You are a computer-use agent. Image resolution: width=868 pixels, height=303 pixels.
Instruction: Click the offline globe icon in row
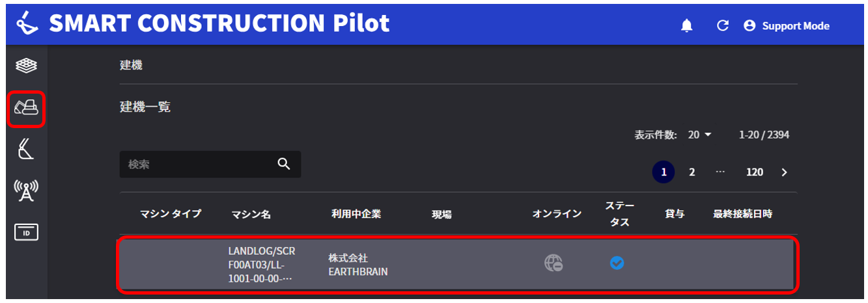click(553, 263)
